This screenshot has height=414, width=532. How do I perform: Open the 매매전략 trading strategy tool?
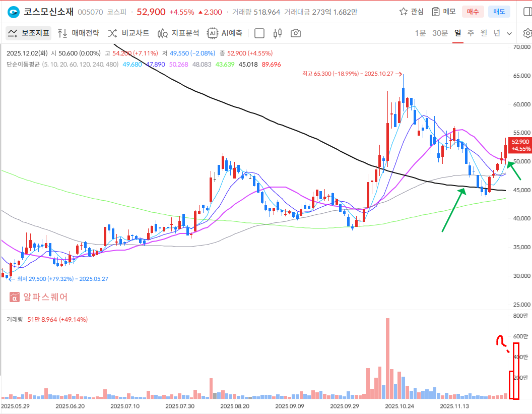78,33
